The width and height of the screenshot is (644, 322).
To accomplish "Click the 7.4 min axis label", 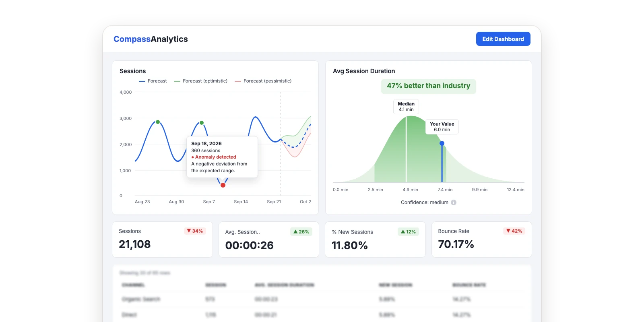I will pos(445,190).
